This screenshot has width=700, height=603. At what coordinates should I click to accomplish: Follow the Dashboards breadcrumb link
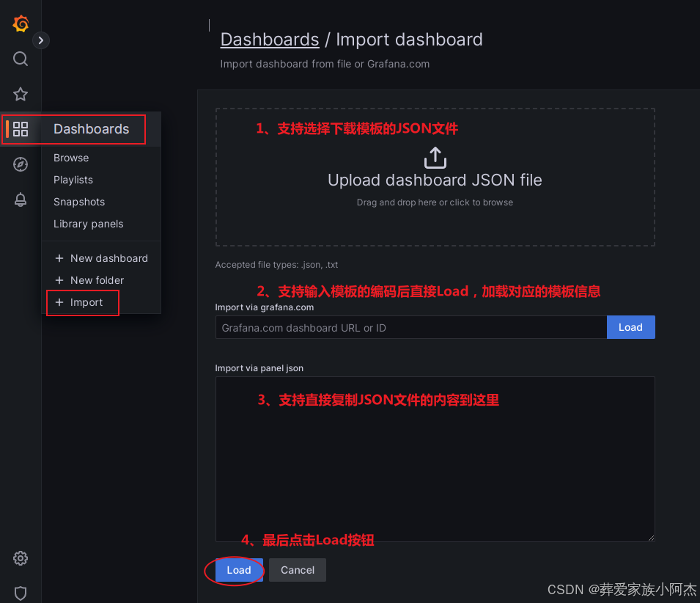coord(270,40)
